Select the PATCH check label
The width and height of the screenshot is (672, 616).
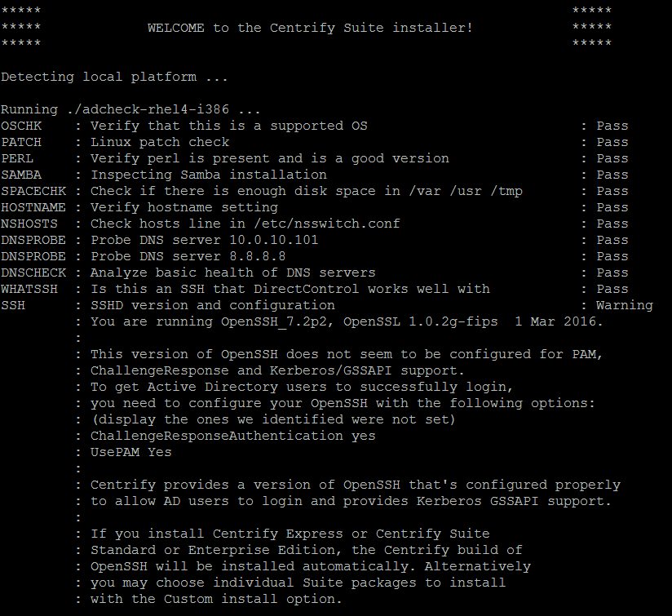click(x=21, y=142)
